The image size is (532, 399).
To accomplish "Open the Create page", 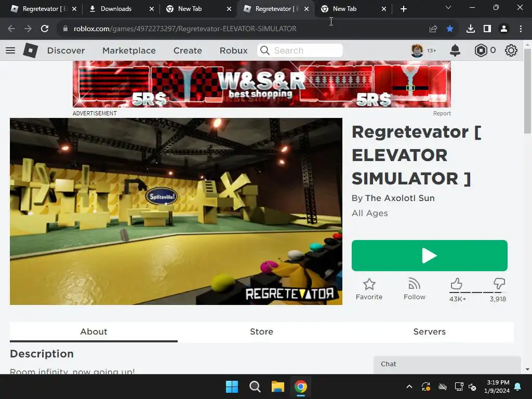I will tap(188, 50).
